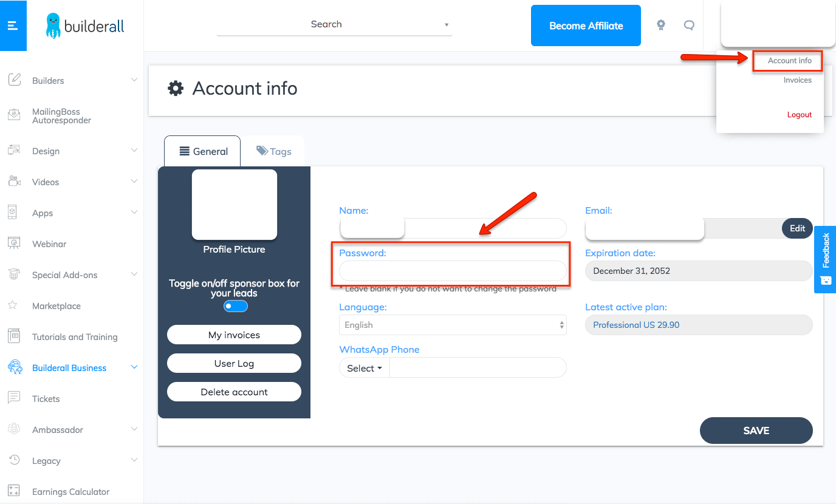Image resolution: width=836 pixels, height=504 pixels.
Task: Select Invoices in user menu
Action: point(797,80)
